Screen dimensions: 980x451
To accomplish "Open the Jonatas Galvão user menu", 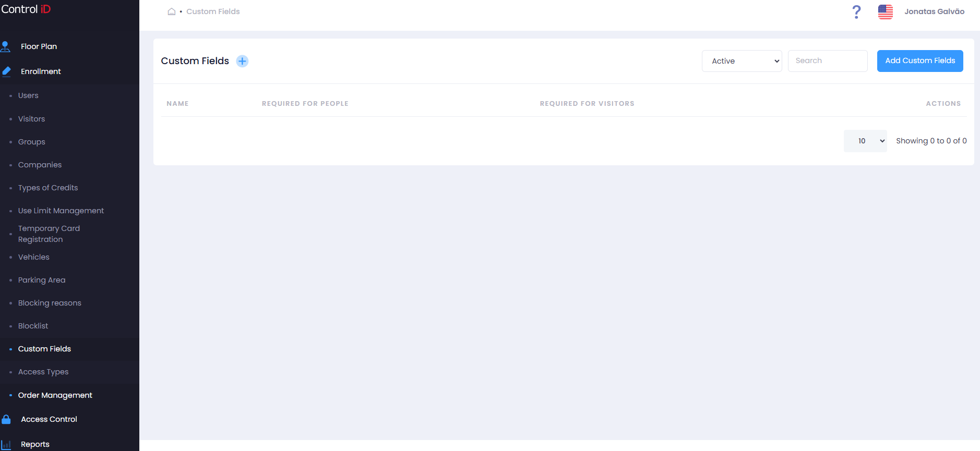I will pyautogui.click(x=934, y=11).
